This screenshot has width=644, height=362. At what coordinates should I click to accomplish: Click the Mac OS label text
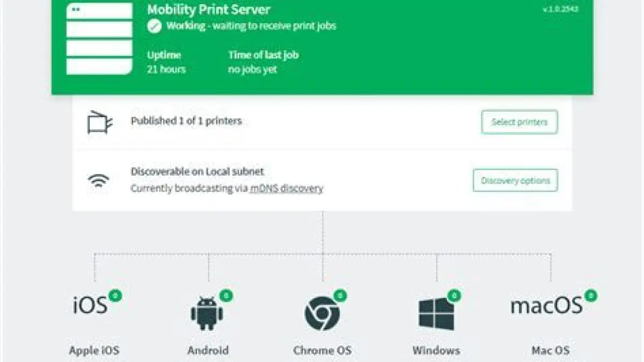550,351
